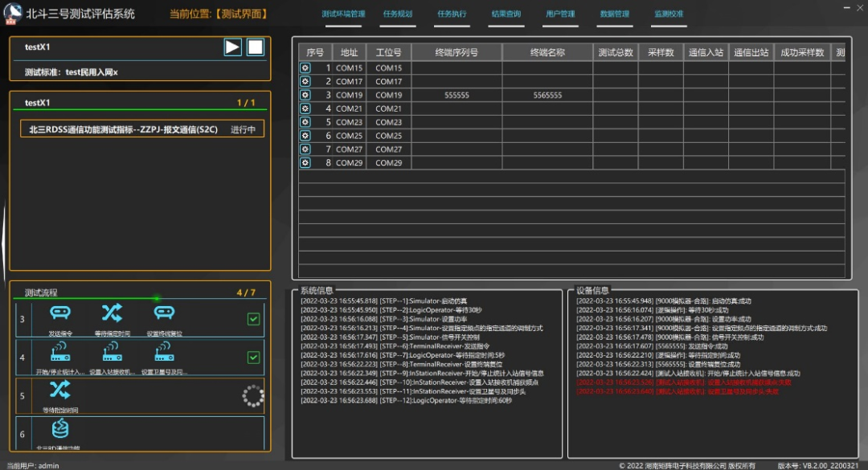Screen dimensions: 868x470
Task: Sort table by 序号 column header
Action: point(315,52)
